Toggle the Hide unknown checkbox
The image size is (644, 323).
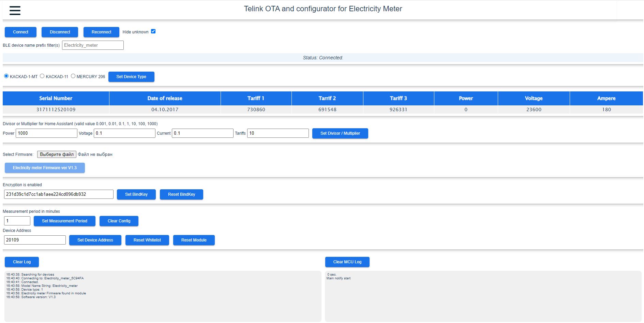coord(153,31)
